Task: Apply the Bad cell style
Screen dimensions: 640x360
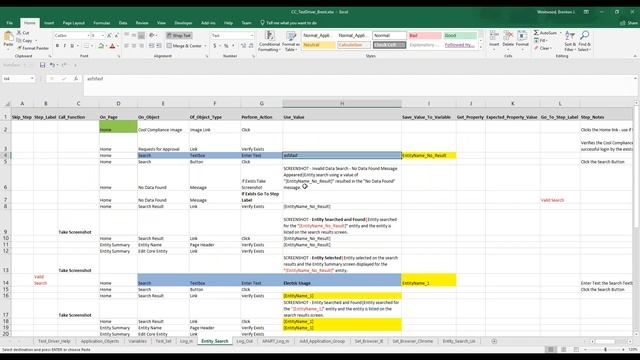Action: coord(424,36)
